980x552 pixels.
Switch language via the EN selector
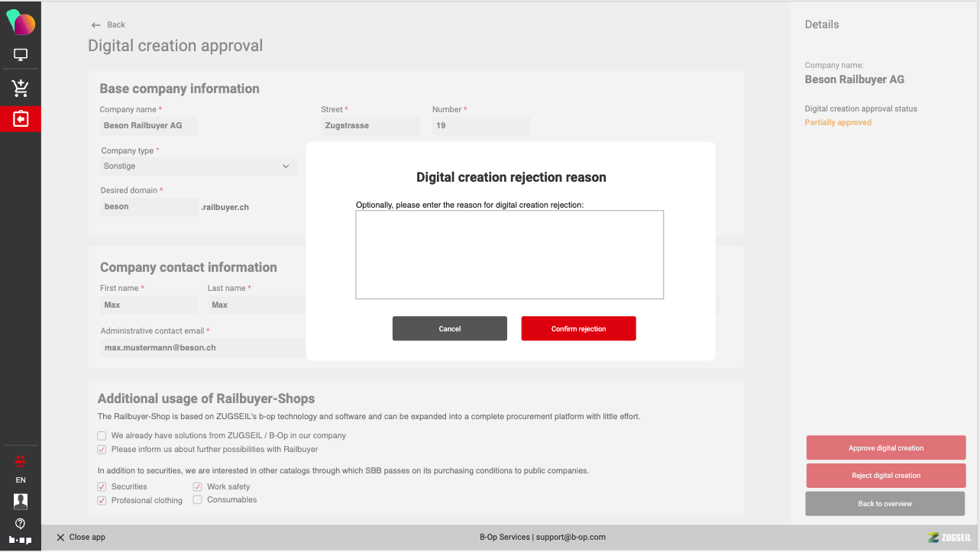[21, 480]
